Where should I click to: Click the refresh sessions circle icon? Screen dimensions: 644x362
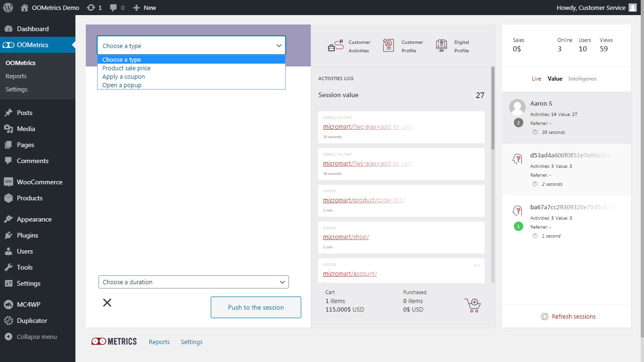[x=545, y=317]
